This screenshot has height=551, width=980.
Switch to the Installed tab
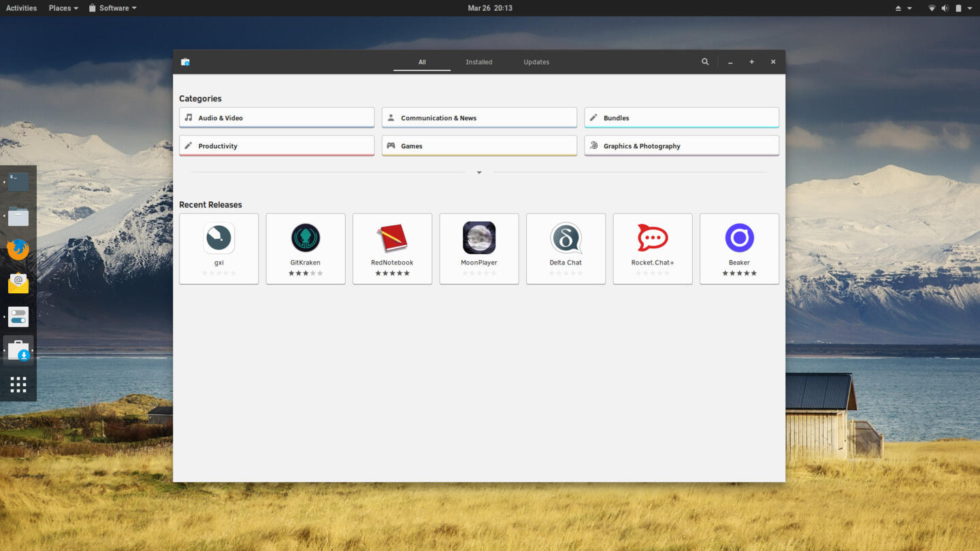479,62
